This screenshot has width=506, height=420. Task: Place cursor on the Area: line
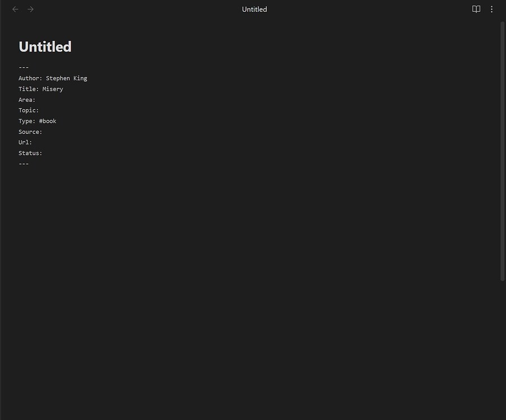coord(27,100)
